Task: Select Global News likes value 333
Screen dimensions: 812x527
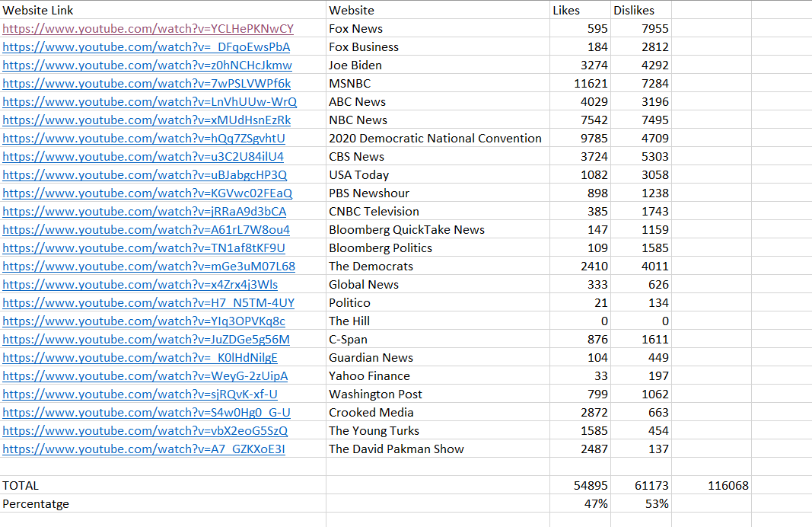Action: tap(581, 285)
